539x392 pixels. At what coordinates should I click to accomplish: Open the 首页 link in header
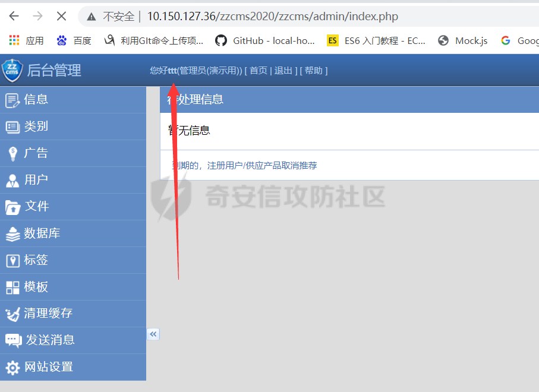click(259, 71)
